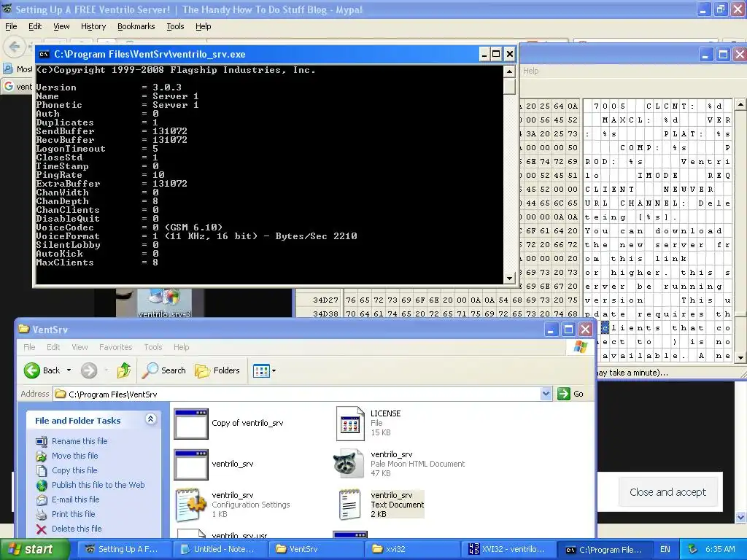
Task: Select ventrilo_srv Configuration Settings file icon
Action: click(x=190, y=505)
